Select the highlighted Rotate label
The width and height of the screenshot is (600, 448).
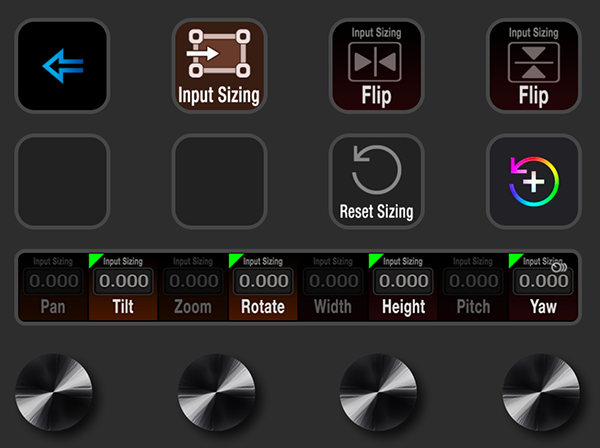(263, 307)
